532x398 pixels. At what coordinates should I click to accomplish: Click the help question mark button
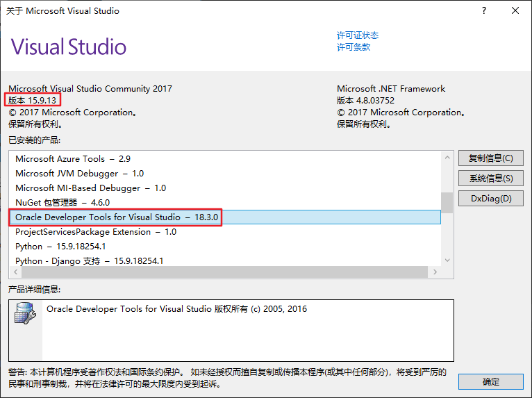pos(484,10)
